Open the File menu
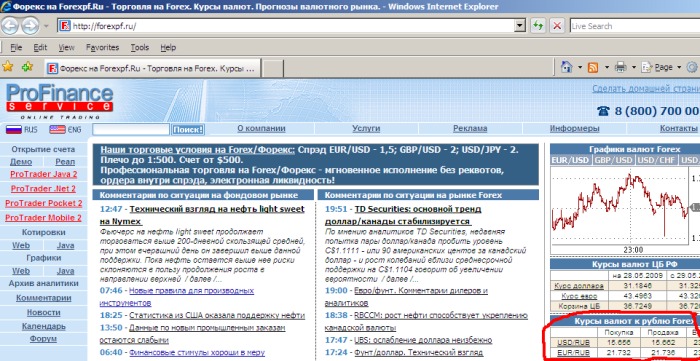 coord(16,47)
